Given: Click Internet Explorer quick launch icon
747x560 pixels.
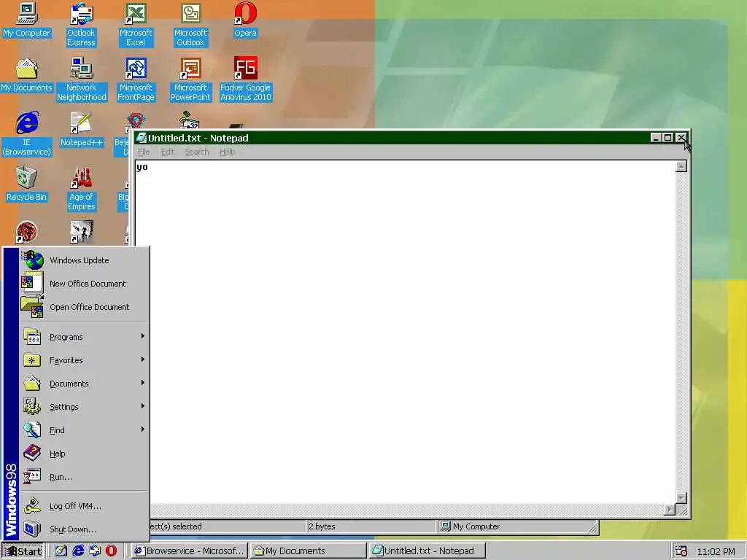Looking at the screenshot, I should coord(78,551).
